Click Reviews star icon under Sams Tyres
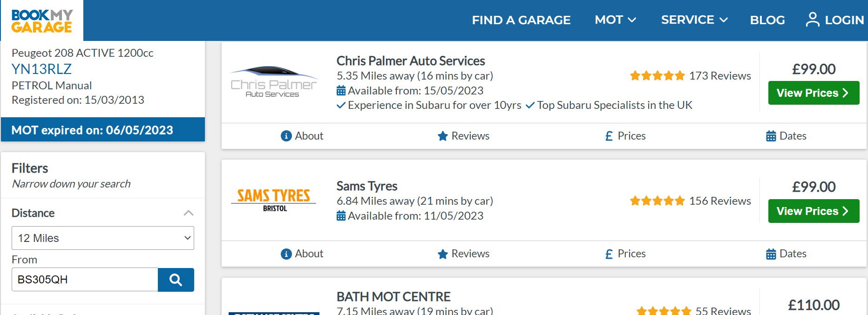This screenshot has width=868, height=315. [442, 254]
